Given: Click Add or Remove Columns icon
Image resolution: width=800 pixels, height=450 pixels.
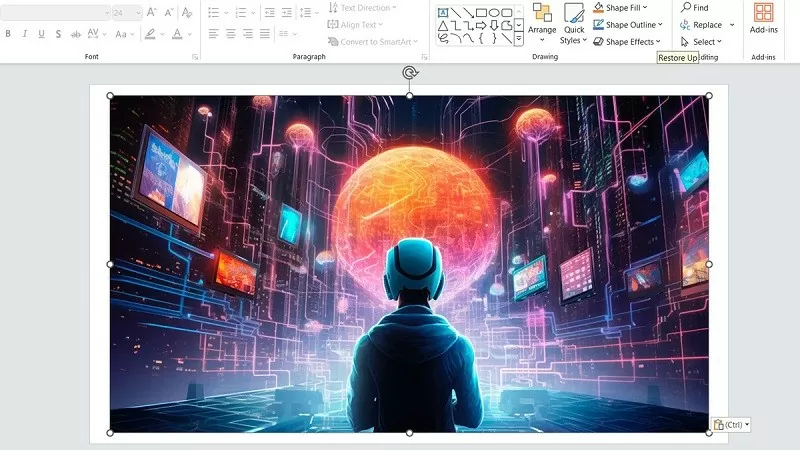Looking at the screenshot, I should pos(283,34).
